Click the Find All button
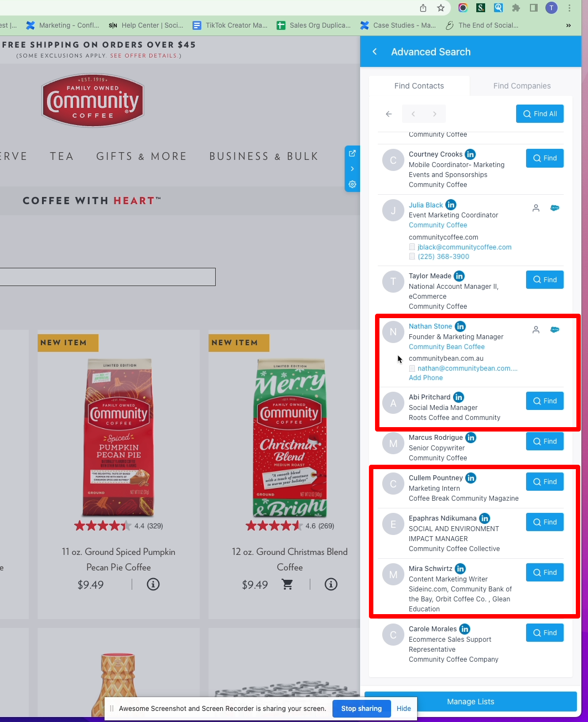This screenshot has width=588, height=722. pos(540,114)
